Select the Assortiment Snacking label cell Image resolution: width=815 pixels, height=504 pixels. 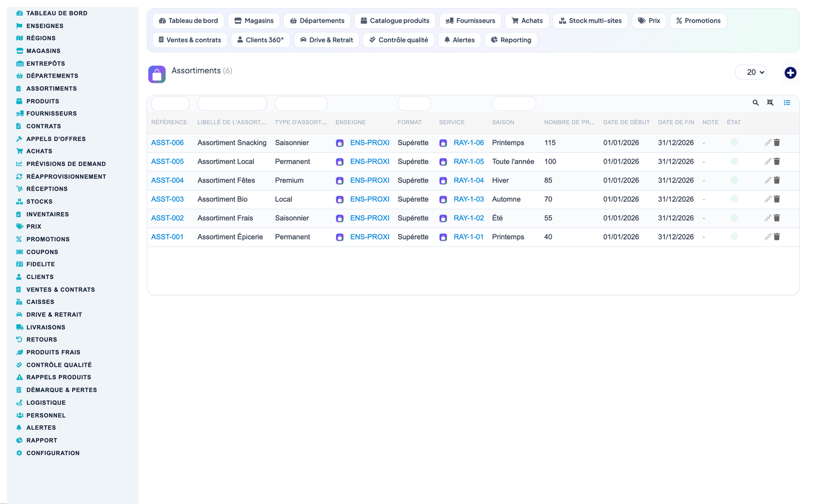[232, 143]
